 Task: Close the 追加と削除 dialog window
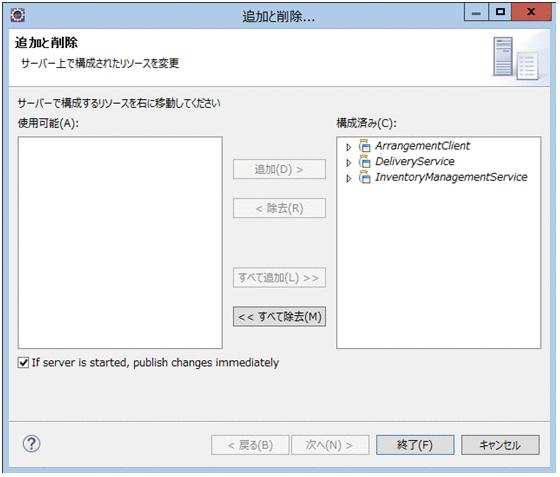tap(531, 12)
